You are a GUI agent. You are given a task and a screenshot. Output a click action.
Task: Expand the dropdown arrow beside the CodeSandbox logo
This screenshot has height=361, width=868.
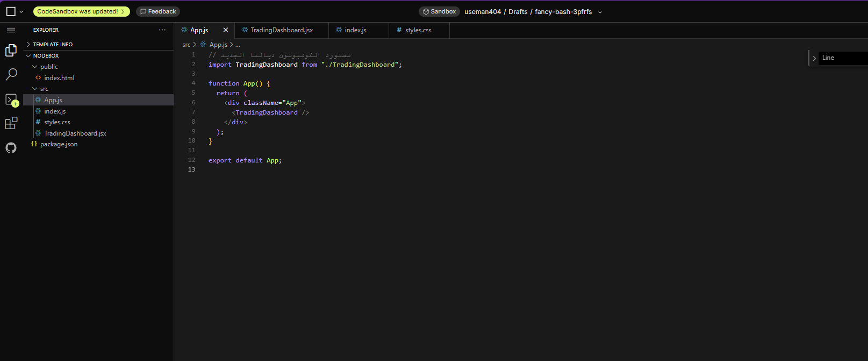(x=21, y=12)
